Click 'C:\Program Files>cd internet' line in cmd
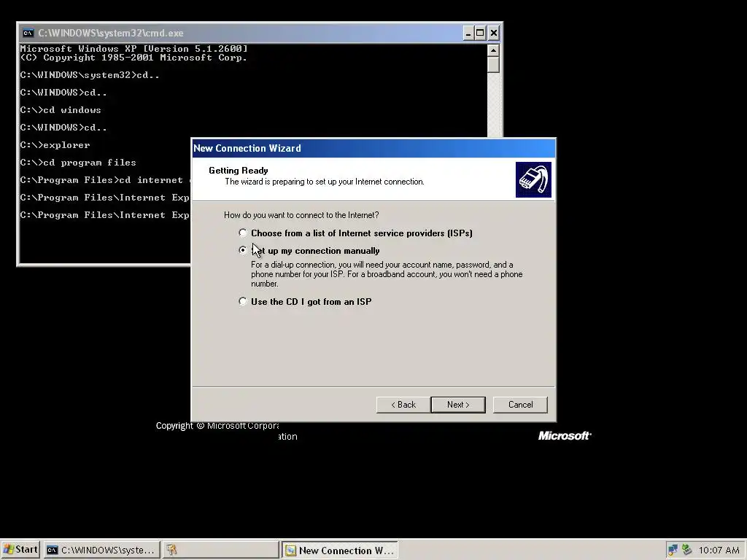Viewport: 747px width, 560px height. (105, 180)
